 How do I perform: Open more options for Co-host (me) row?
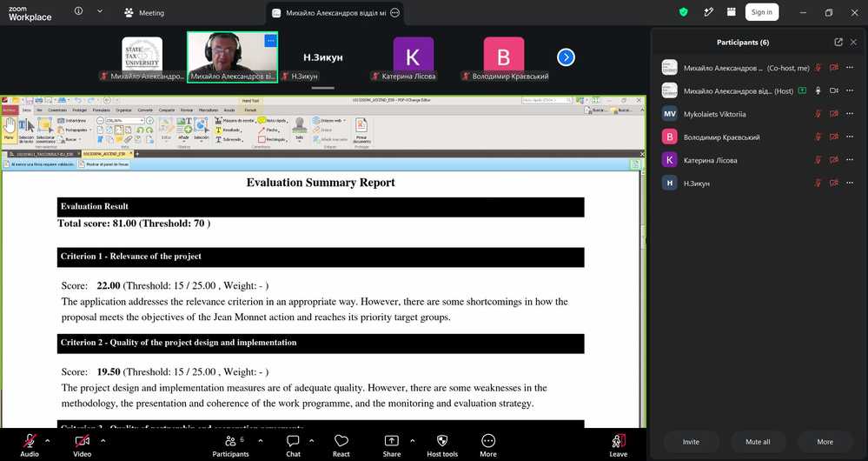click(850, 68)
